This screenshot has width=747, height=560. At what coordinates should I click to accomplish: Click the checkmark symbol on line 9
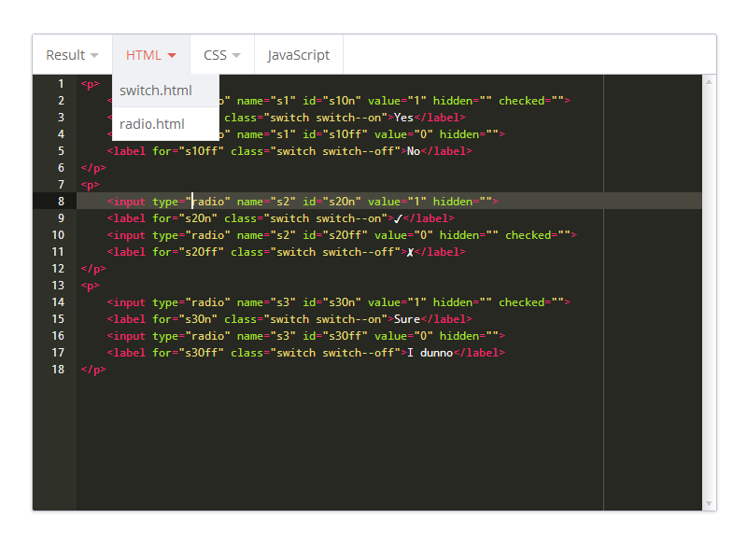coord(398,218)
